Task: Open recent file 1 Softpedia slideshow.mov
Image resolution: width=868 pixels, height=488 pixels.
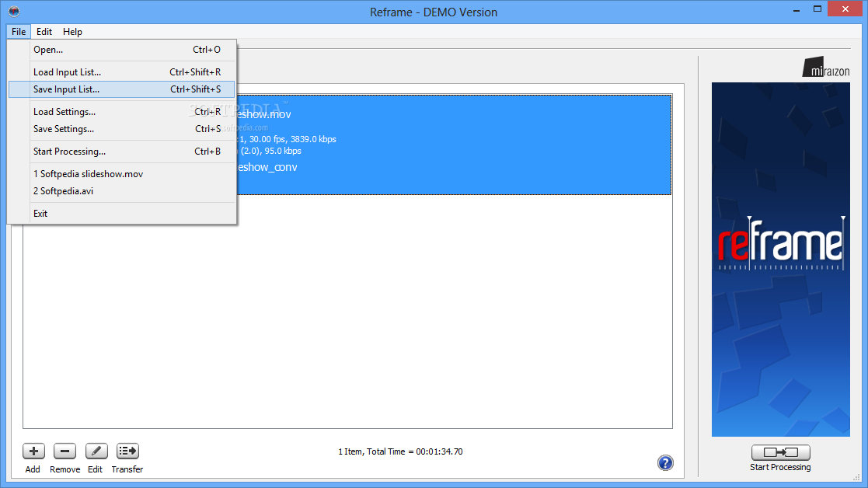Action: [x=122, y=174]
